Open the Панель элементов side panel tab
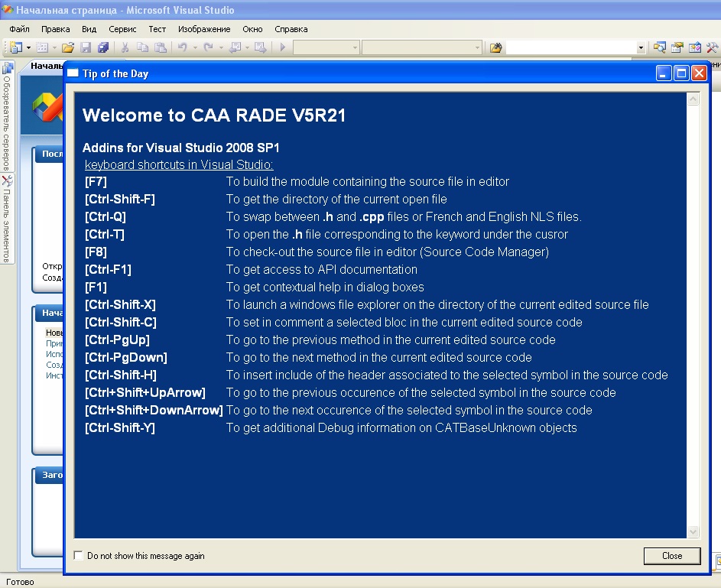The height and width of the screenshot is (588, 721). coord(7,218)
